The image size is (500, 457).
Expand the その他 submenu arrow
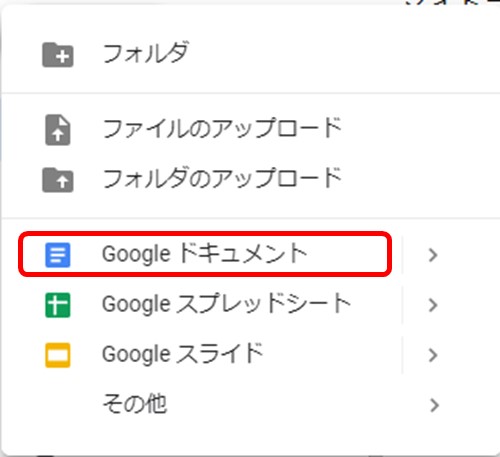pyautogui.click(x=433, y=405)
